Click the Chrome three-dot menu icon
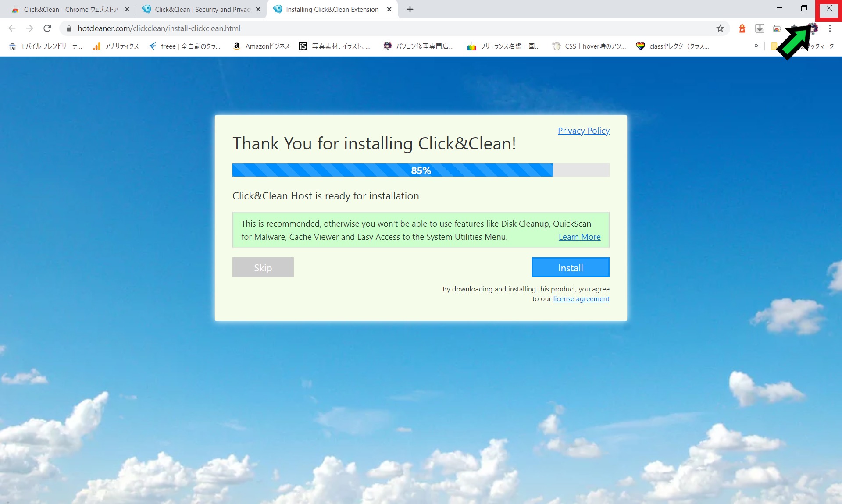The width and height of the screenshot is (842, 504). (x=830, y=28)
